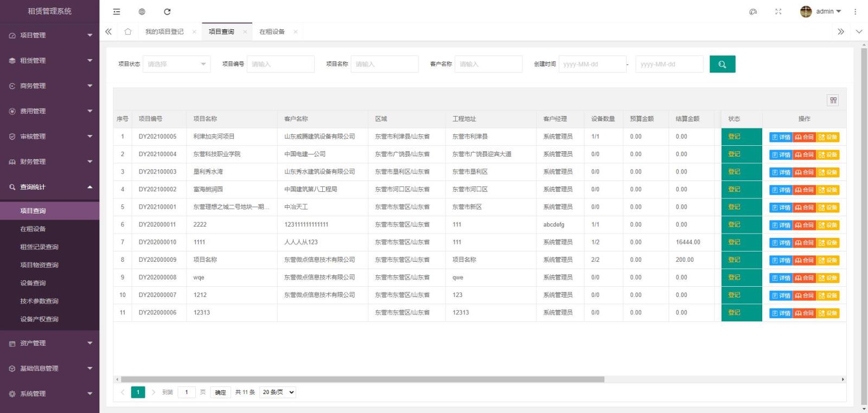This screenshot has height=413, width=868.
Task: Open the 20 条/页 page size dropdown
Action: coord(278,392)
